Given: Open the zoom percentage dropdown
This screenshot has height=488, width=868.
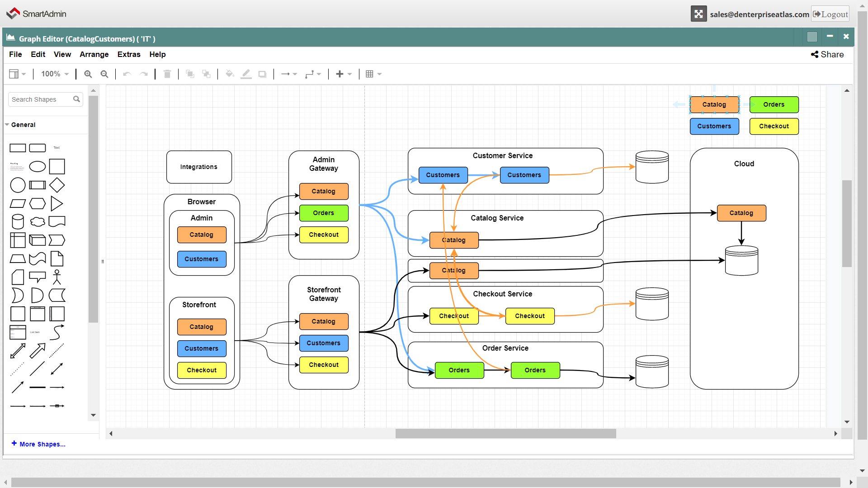Looking at the screenshot, I should click(x=54, y=74).
